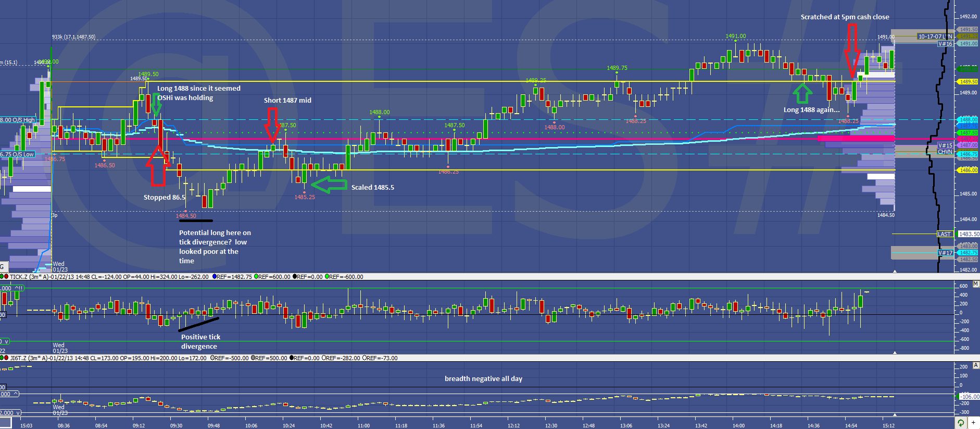Toggle the M scale button on TICK pane
The image size is (980, 429).
coord(976,284)
